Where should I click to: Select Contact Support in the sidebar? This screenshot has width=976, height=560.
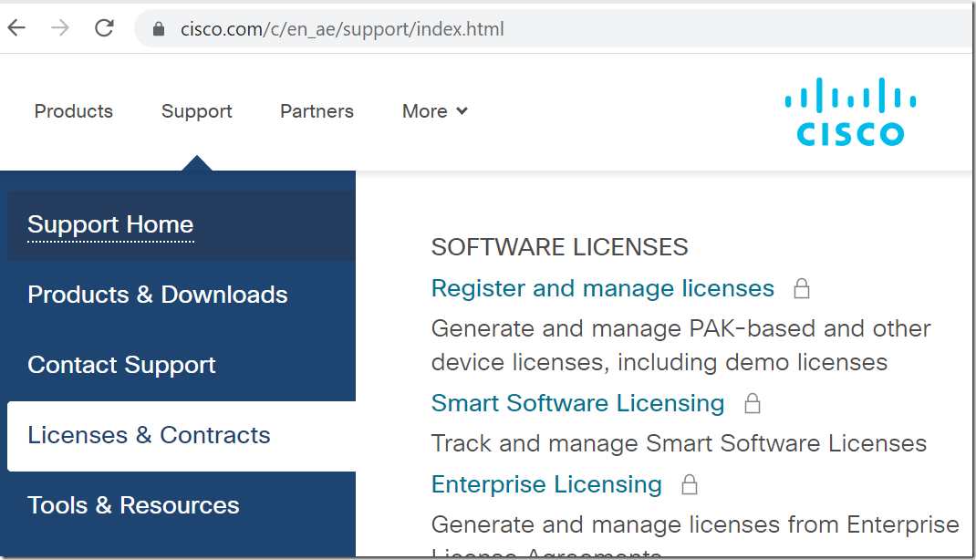point(182,366)
